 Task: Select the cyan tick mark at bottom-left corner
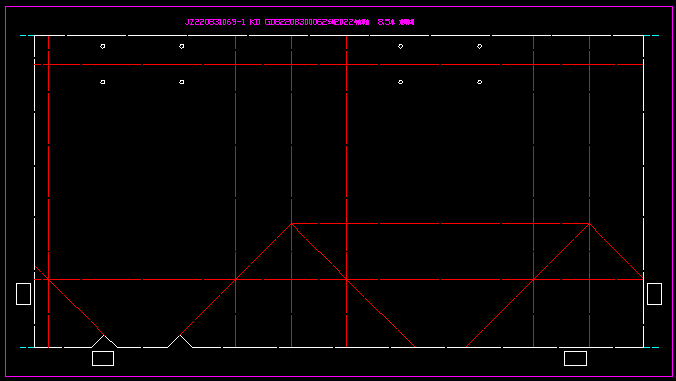tap(27, 347)
